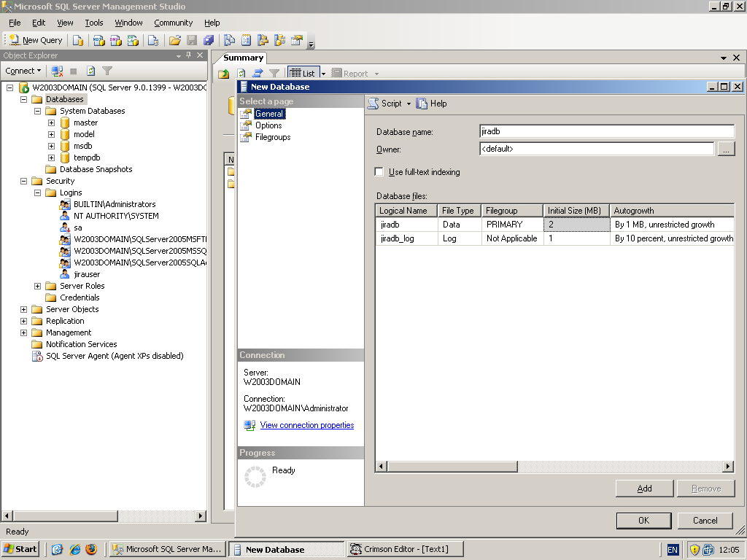Screen dimensions: 747x560
Task: Click the New Query toolbar button
Action: pos(36,41)
